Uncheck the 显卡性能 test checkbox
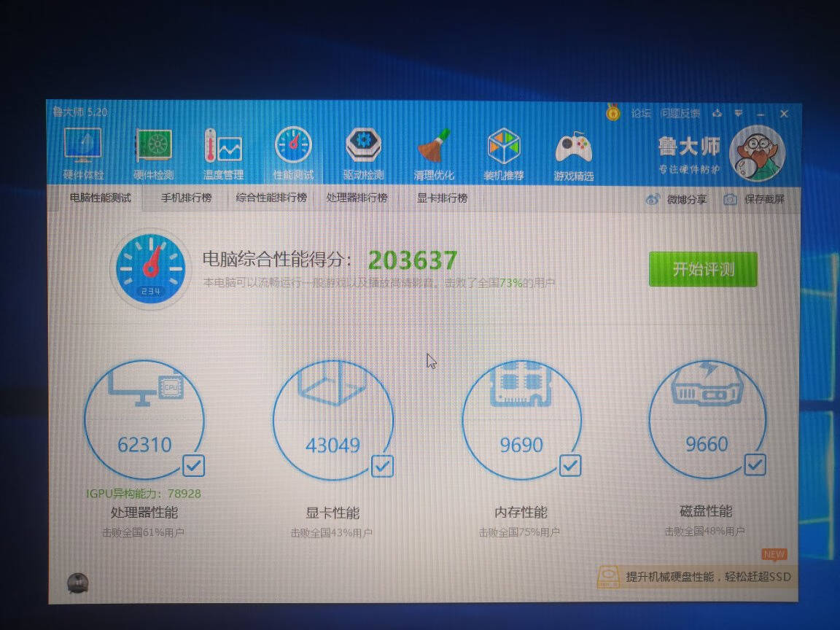The width and height of the screenshot is (840, 630). (382, 466)
